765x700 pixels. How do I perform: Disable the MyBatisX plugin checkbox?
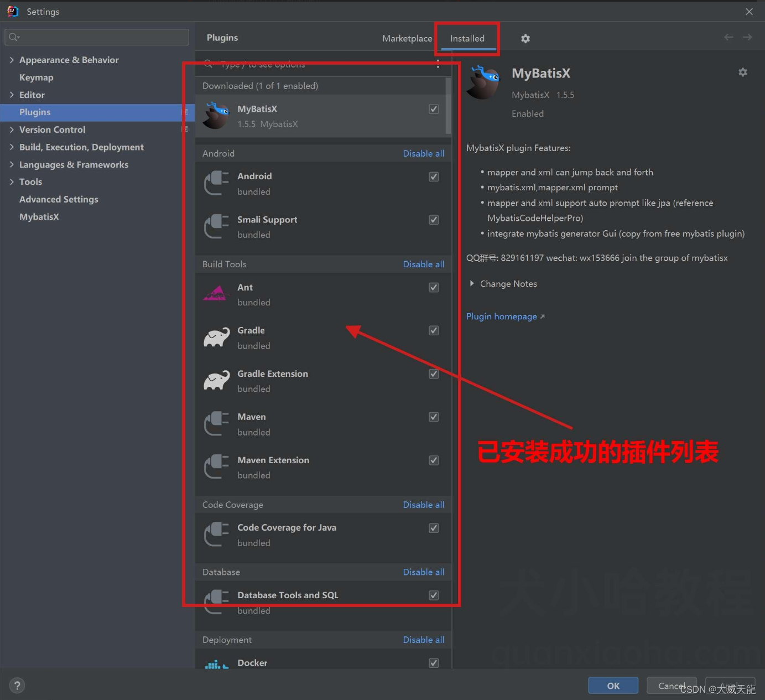434,109
